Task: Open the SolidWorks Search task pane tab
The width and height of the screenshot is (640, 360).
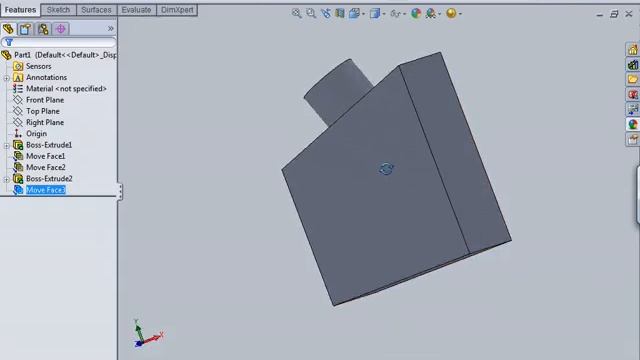Action: click(x=633, y=94)
